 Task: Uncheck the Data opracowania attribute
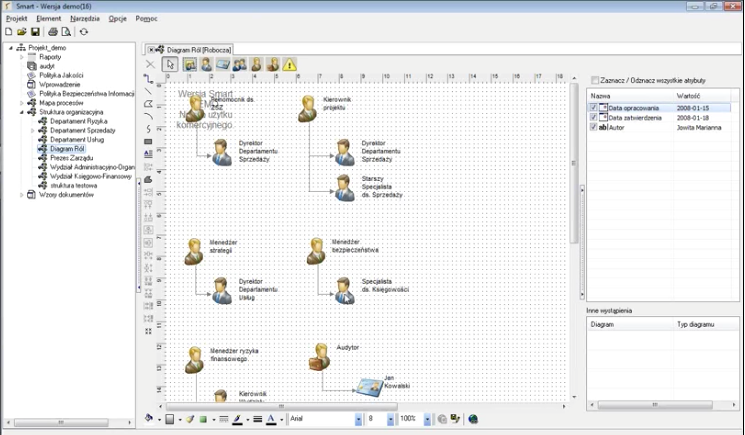593,107
